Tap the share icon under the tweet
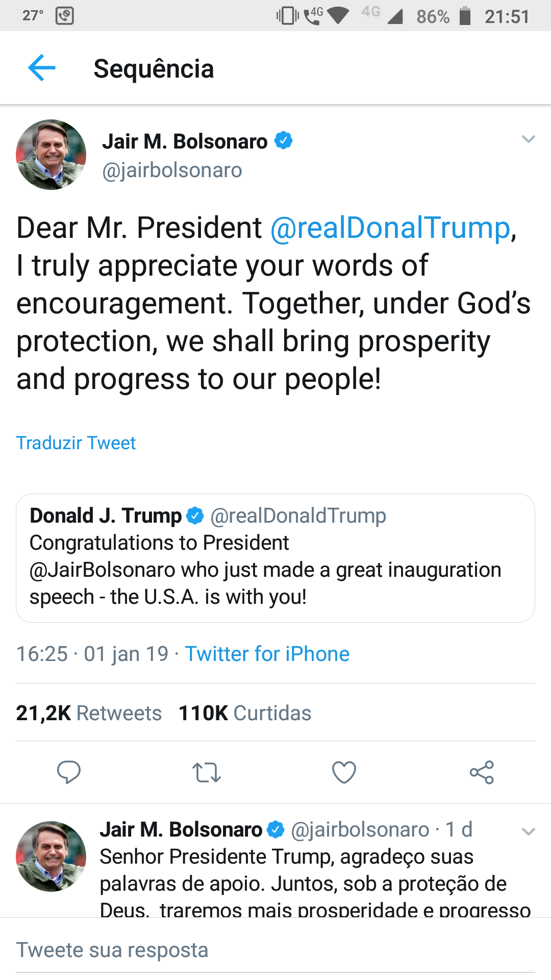 (482, 772)
